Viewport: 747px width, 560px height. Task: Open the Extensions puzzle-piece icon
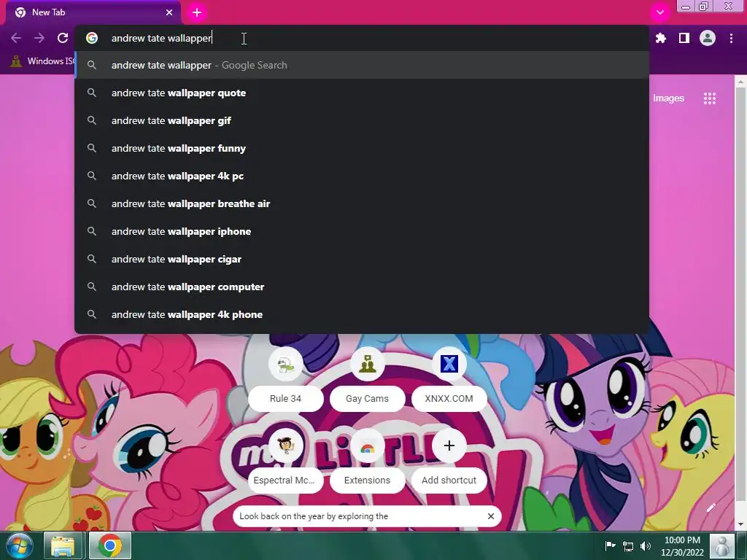[661, 38]
